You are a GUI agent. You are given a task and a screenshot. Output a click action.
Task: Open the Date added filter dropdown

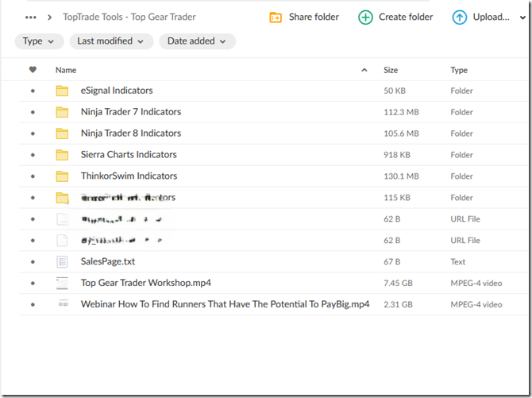(197, 41)
